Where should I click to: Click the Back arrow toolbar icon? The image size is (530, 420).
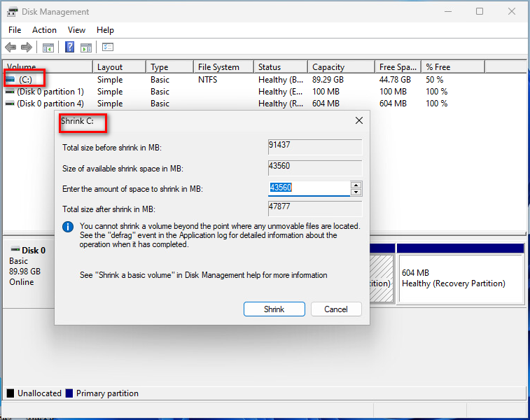point(11,47)
